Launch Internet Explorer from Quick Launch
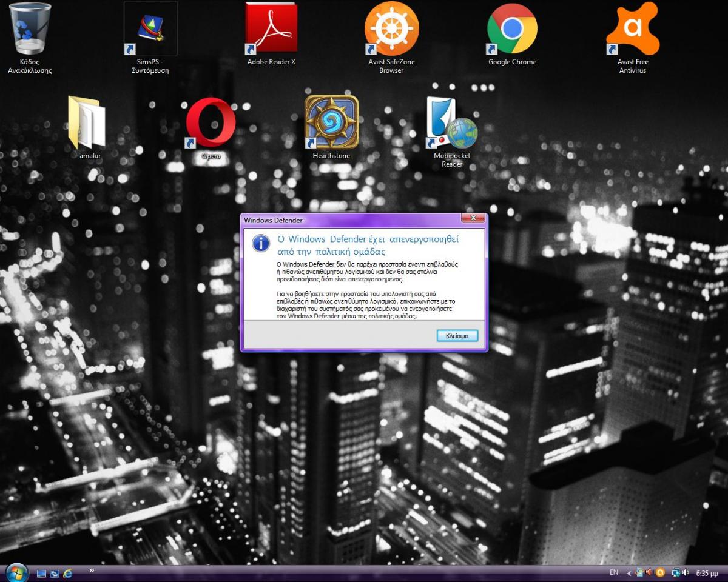This screenshot has width=728, height=582. click(68, 573)
